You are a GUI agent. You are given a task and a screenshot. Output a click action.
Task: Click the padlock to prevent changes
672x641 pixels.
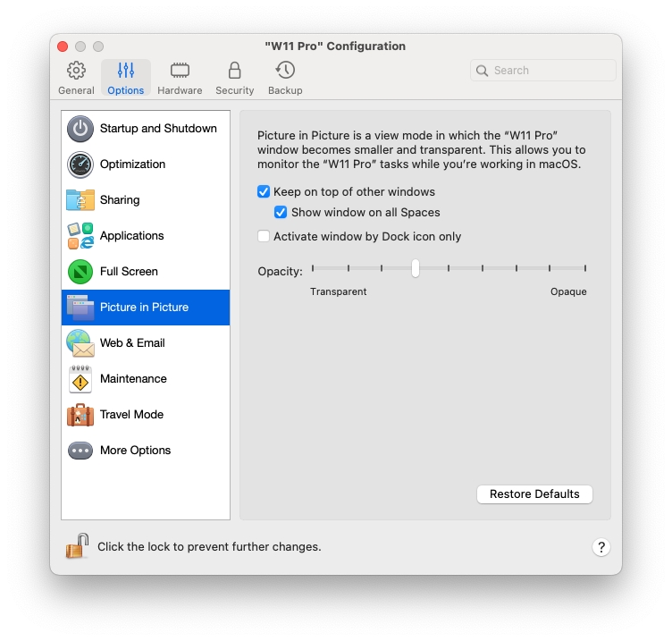78,546
